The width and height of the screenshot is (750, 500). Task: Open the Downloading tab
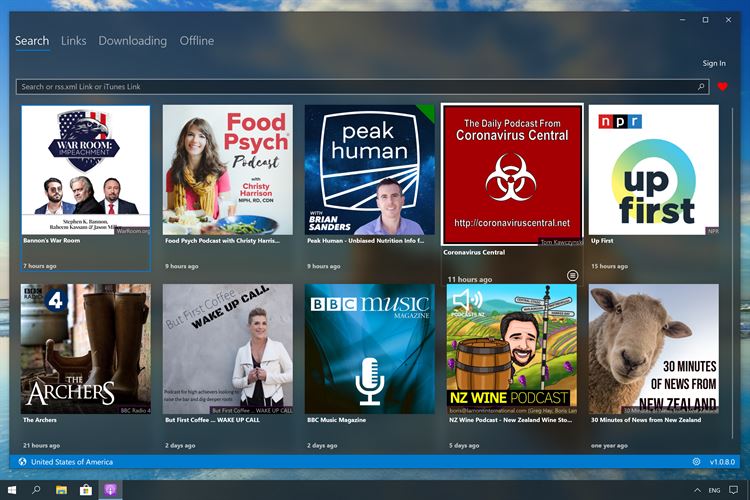click(132, 41)
